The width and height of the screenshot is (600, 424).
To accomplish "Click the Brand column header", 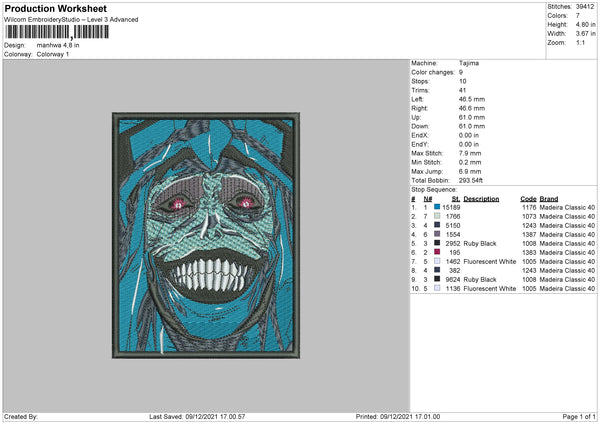I will coord(549,199).
